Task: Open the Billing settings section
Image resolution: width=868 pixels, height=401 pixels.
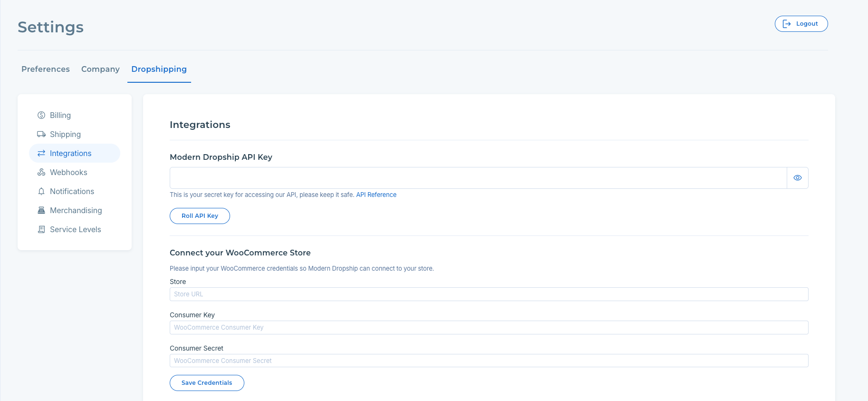Action: click(x=75, y=115)
